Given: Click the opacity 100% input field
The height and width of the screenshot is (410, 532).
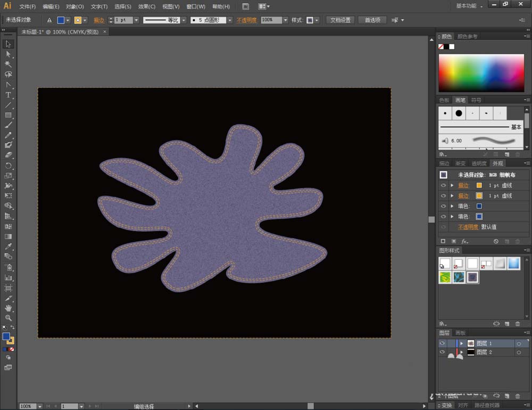Looking at the screenshot, I should point(270,20).
